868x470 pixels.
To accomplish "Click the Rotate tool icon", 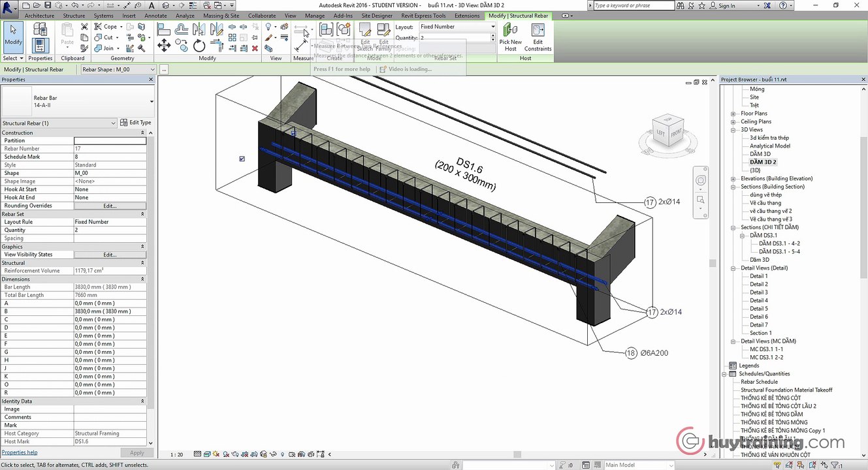I will (x=199, y=45).
